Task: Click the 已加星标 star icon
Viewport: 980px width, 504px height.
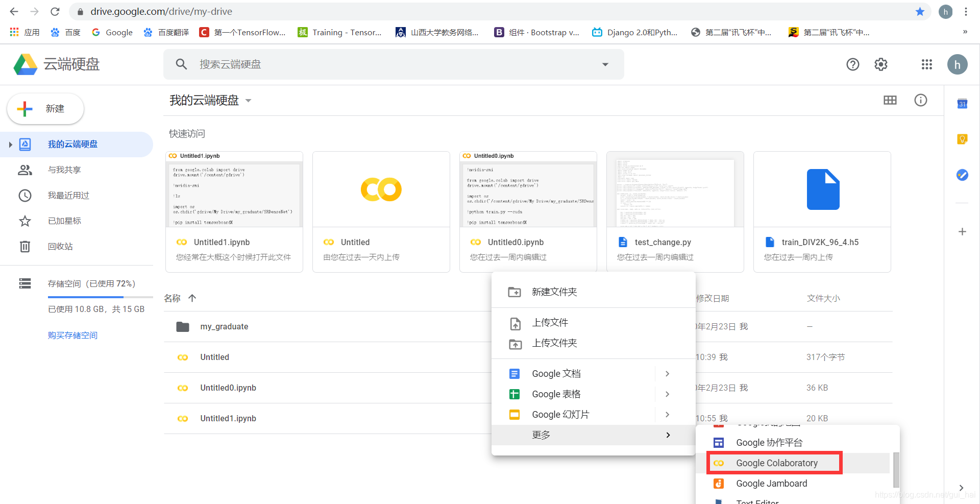Action: 24,221
